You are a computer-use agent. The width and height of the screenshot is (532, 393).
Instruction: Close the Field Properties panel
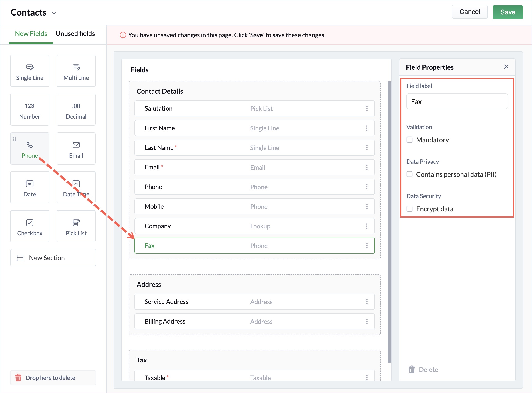pos(506,67)
